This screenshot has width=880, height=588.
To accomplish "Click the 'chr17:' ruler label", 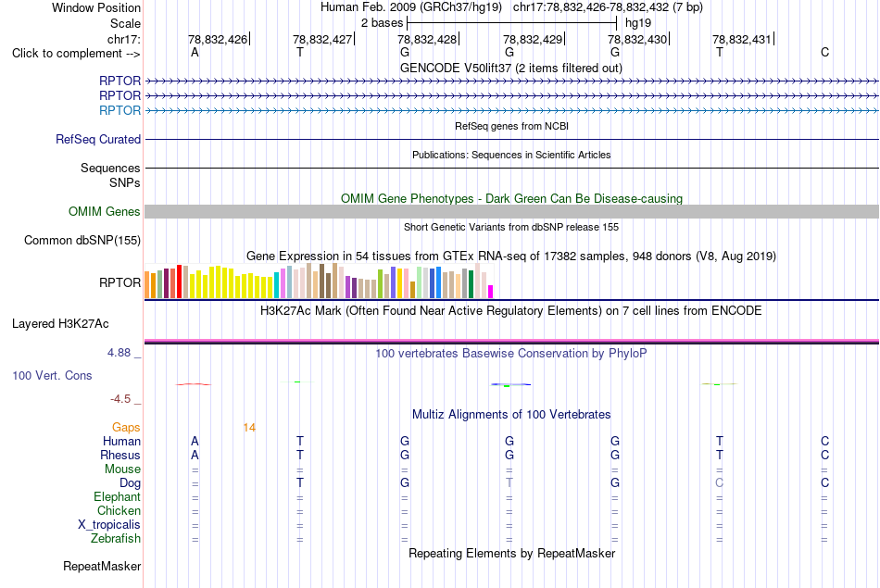I will coord(123,39).
